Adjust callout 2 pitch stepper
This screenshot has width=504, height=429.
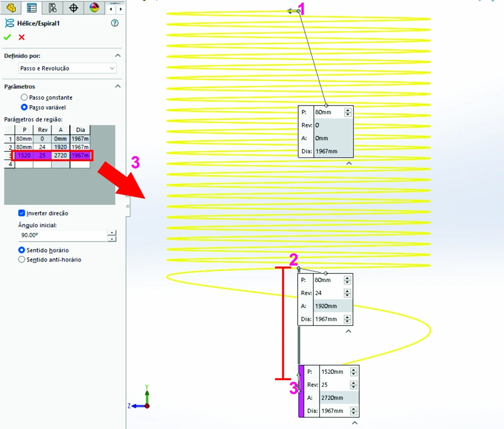click(347, 280)
